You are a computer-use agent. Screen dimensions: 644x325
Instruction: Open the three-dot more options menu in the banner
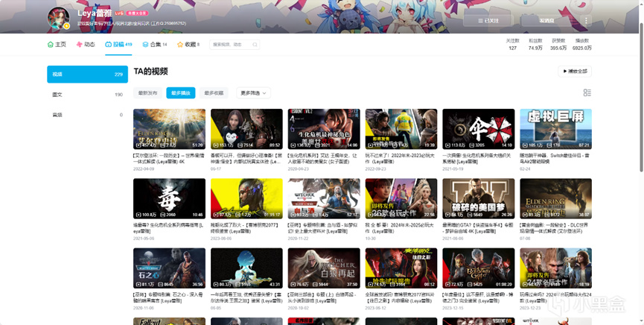pos(586,21)
